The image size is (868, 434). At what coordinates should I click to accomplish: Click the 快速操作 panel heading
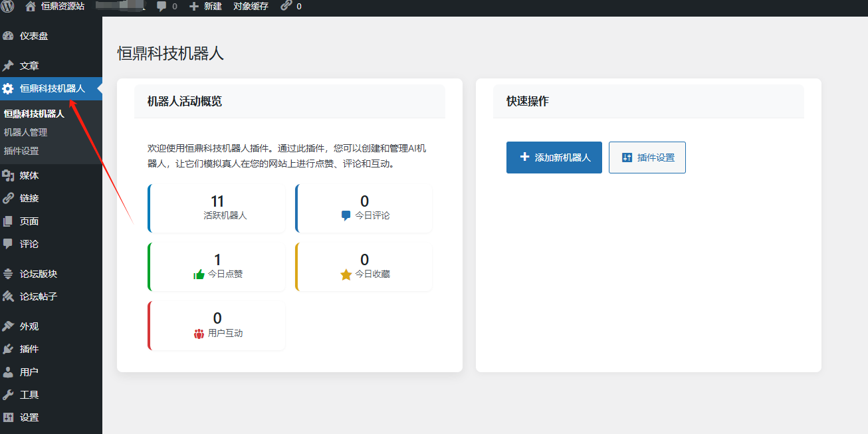coord(528,101)
